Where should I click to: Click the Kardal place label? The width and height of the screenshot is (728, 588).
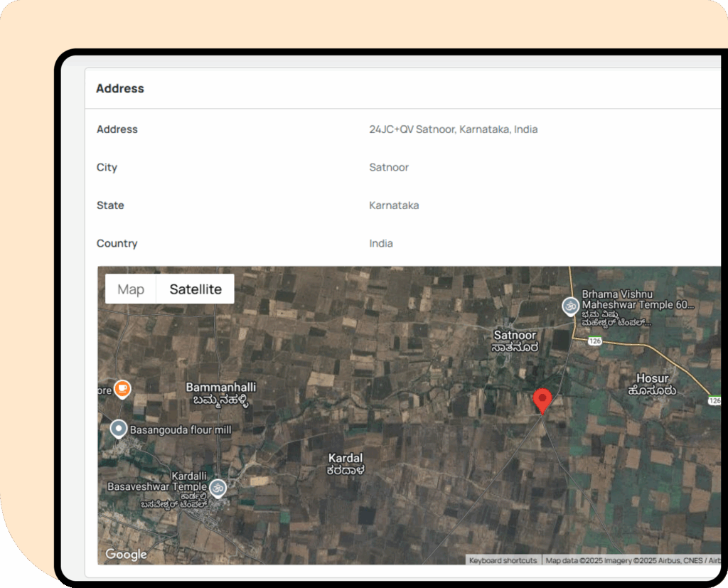pyautogui.click(x=346, y=464)
